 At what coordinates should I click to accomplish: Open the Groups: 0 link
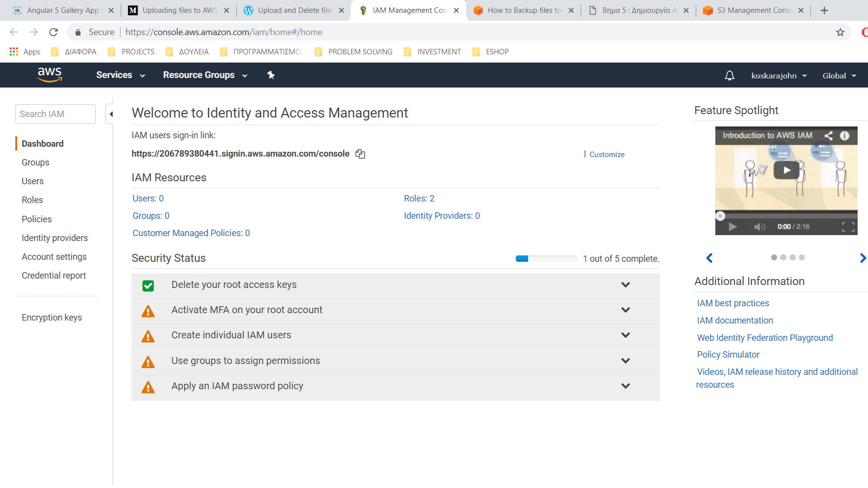(151, 216)
